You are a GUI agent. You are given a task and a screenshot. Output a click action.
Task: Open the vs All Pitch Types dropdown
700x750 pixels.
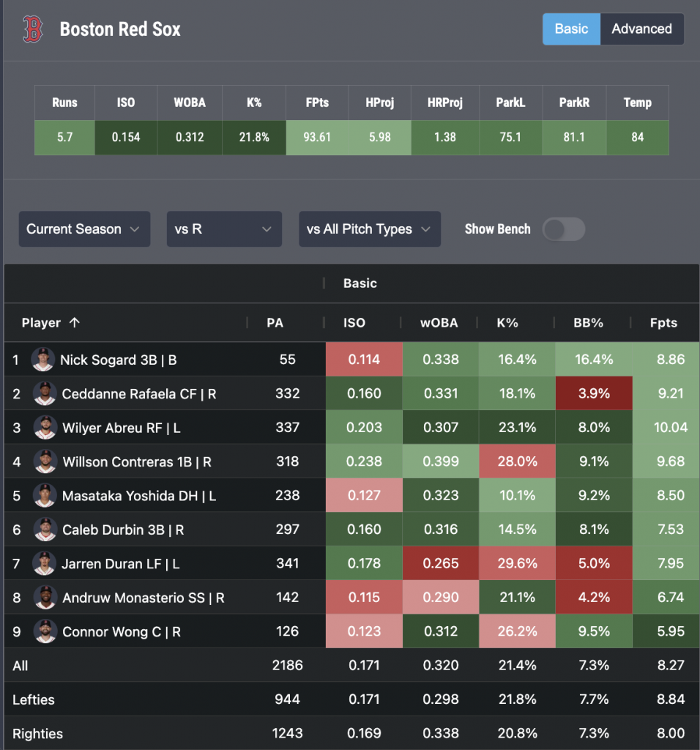click(x=370, y=229)
